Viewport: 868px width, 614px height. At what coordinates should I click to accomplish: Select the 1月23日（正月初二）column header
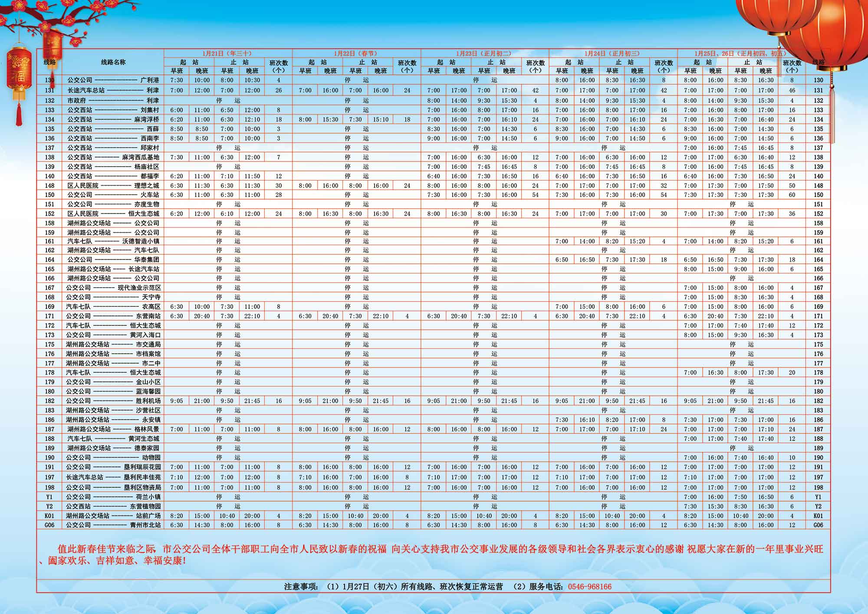point(484,53)
